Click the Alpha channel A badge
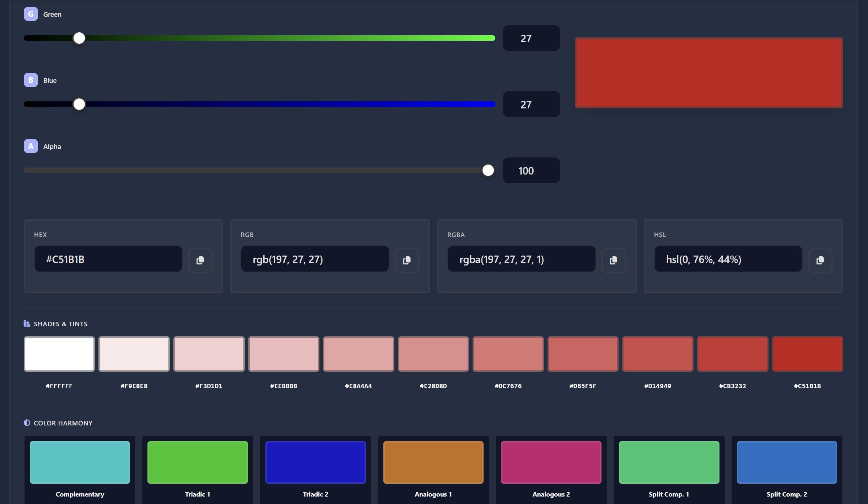 click(31, 146)
